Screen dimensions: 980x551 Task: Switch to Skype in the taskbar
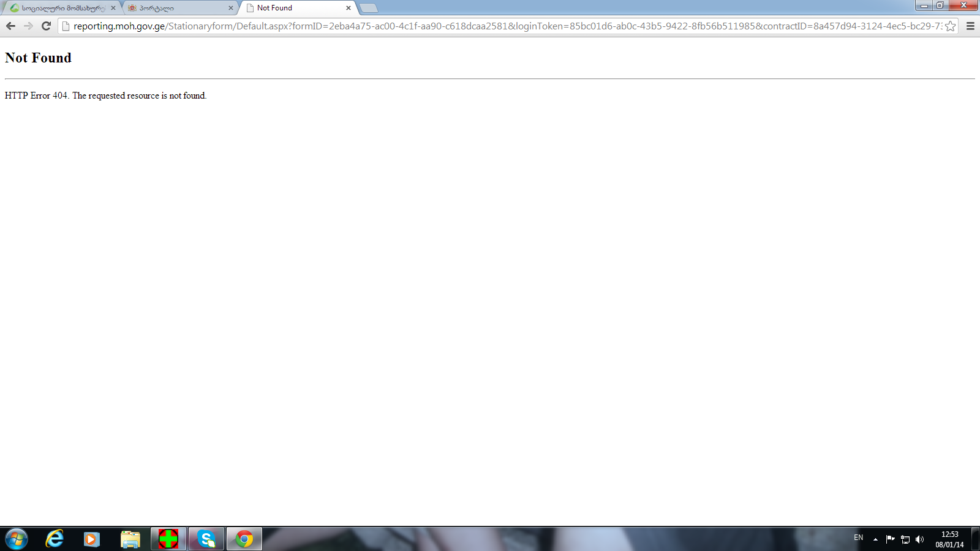point(206,539)
